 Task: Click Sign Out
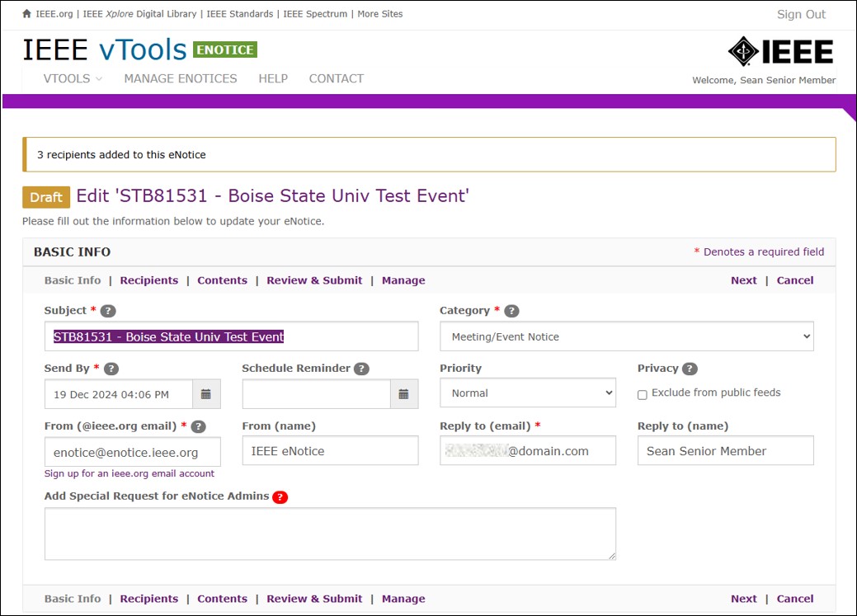(x=801, y=15)
